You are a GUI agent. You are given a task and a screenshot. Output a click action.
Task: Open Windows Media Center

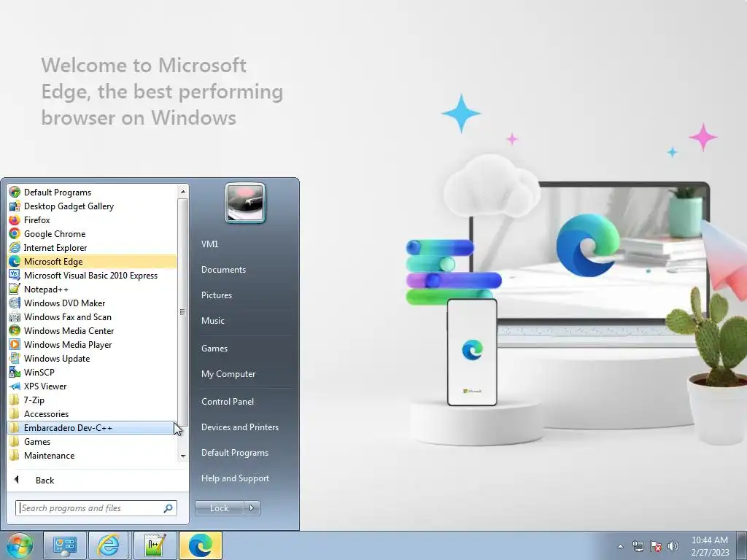pos(92,330)
